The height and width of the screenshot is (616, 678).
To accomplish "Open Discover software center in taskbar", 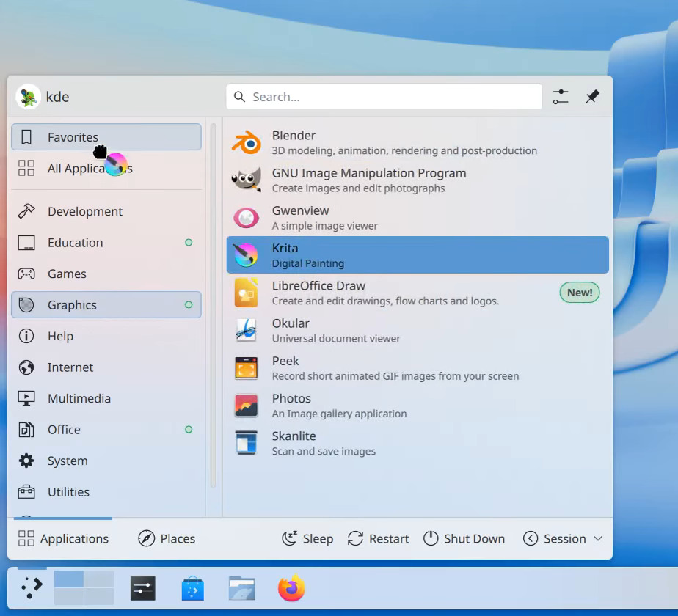I will tap(192, 588).
